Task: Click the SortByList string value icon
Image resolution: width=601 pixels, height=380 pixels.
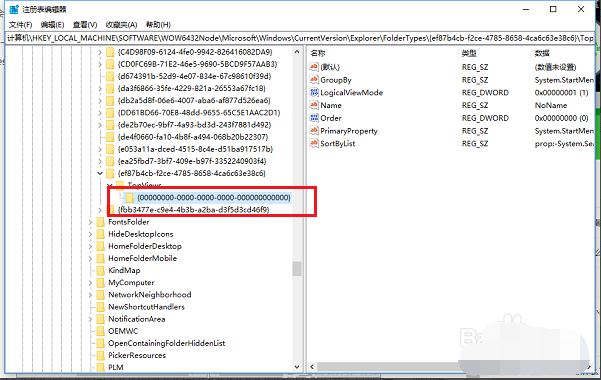Action: pos(314,143)
